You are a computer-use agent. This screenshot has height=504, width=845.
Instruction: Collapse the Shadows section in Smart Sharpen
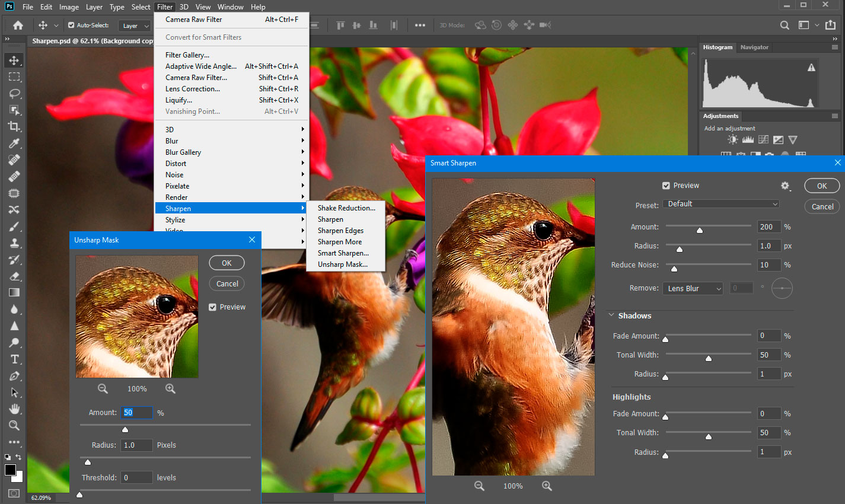[611, 315]
